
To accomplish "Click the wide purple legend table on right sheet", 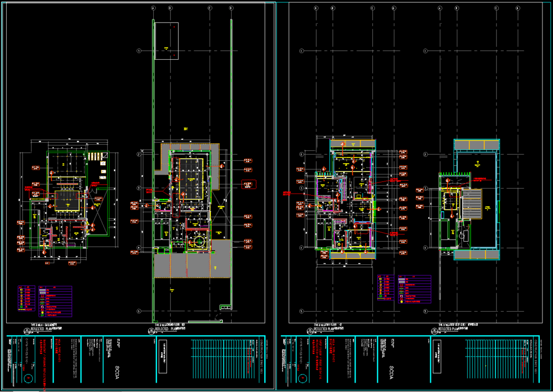I will [x=414, y=289].
